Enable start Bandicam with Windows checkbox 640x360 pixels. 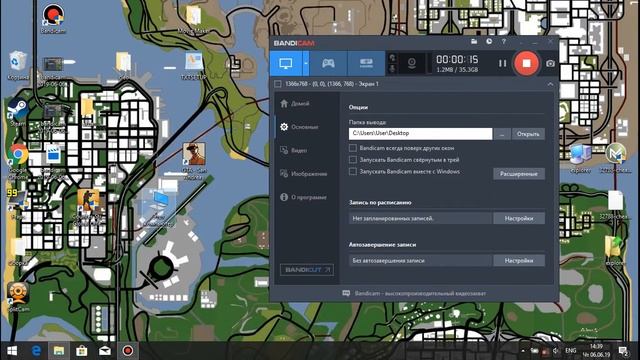353,171
